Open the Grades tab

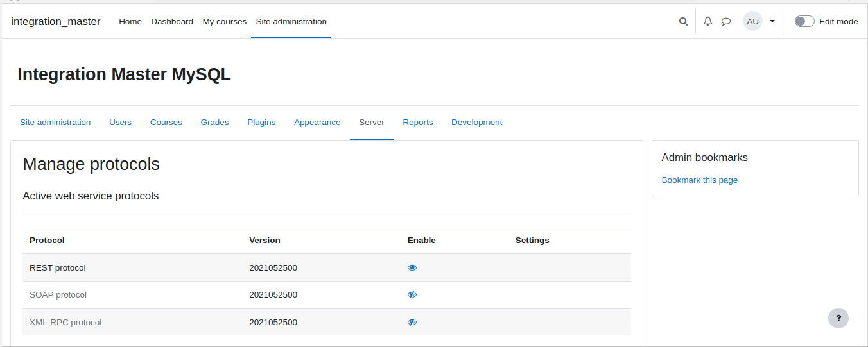[214, 122]
